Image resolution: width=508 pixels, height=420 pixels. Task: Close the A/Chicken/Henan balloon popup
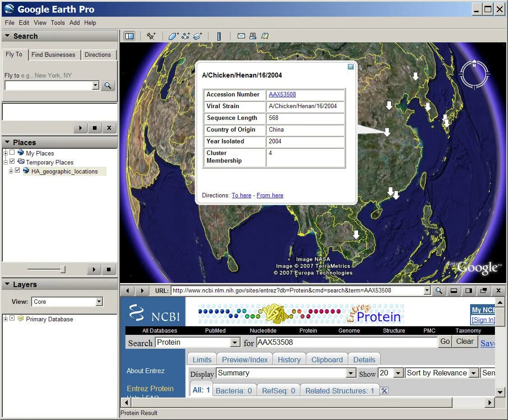click(351, 67)
